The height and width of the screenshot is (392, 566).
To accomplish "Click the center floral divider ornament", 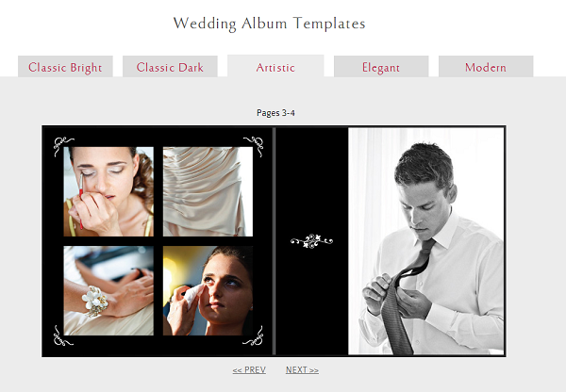I will point(311,241).
